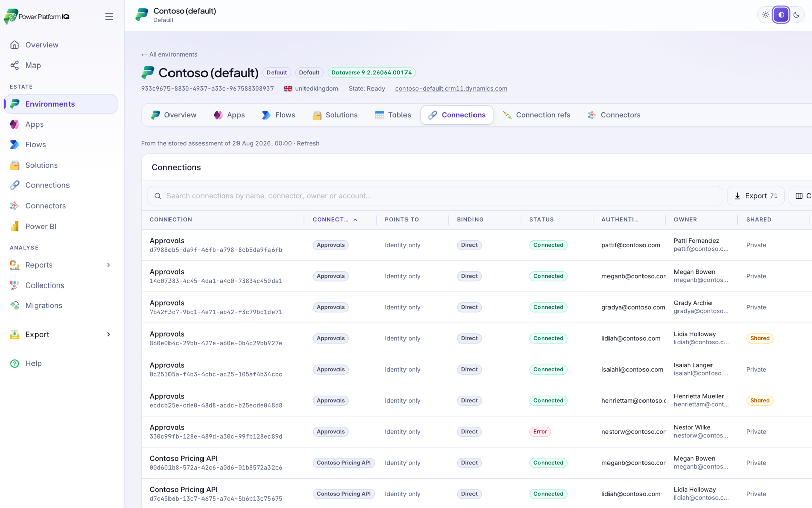Toggle sort arrow on Connector column
812x508 pixels.
click(355, 220)
